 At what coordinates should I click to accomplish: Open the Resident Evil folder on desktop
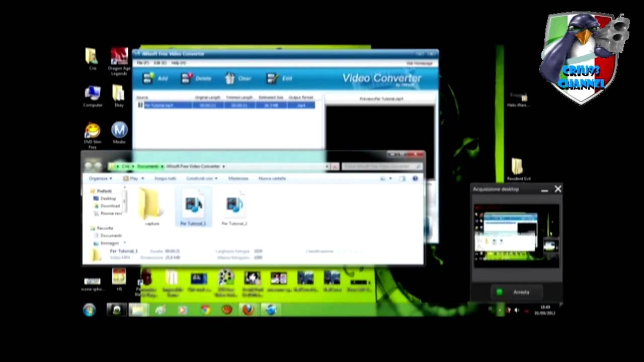point(518,169)
